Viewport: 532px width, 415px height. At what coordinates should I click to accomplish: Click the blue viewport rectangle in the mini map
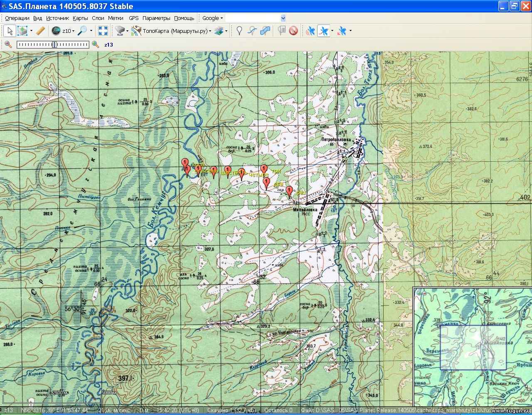pos(473,348)
